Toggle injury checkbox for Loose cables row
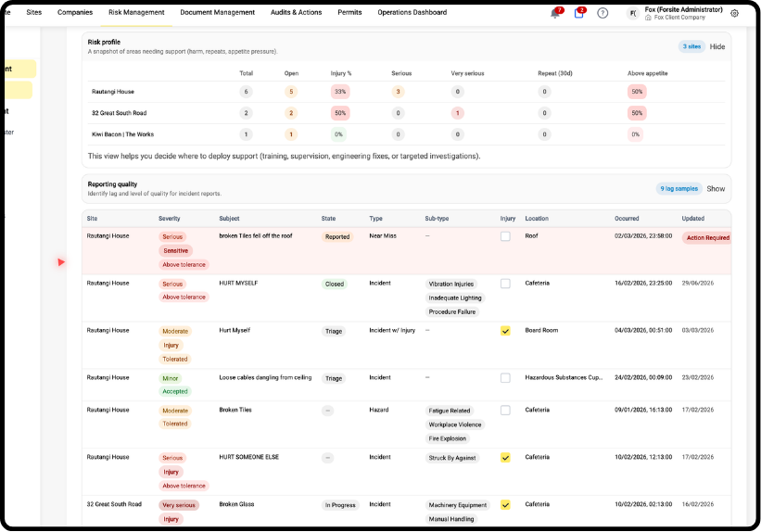Image resolution: width=761 pixels, height=532 pixels. point(505,378)
